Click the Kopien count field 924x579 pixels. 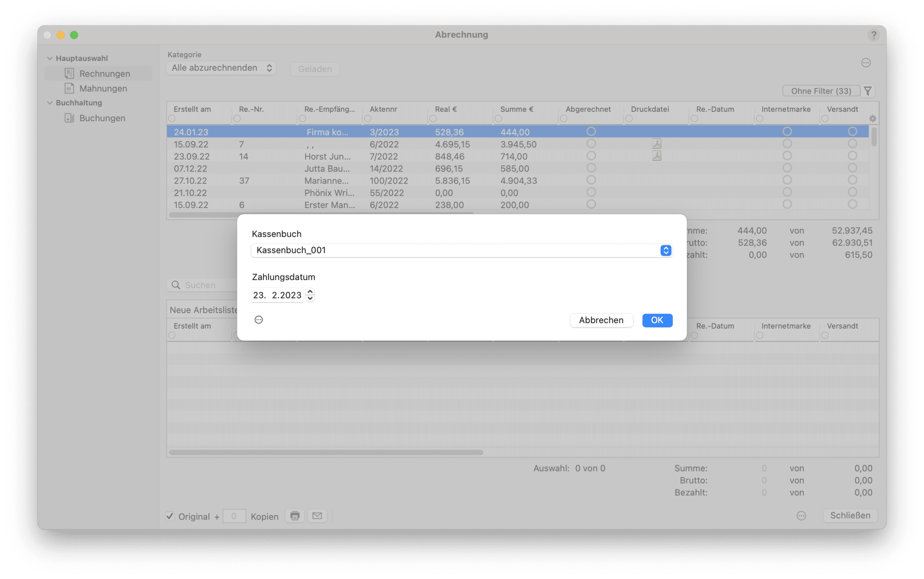coord(234,516)
